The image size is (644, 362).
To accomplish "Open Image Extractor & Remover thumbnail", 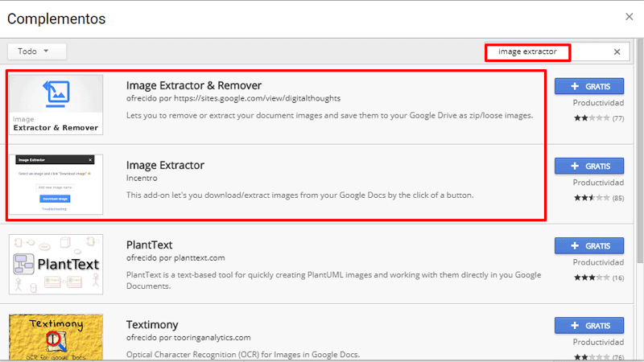I will pyautogui.click(x=56, y=105).
